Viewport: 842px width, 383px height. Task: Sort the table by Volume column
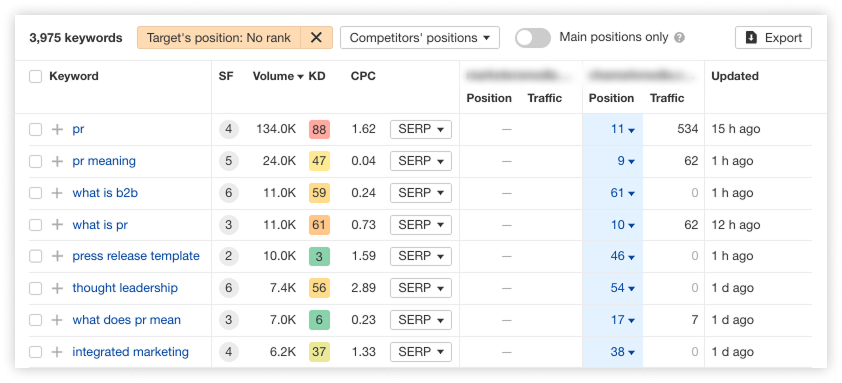pyautogui.click(x=278, y=76)
